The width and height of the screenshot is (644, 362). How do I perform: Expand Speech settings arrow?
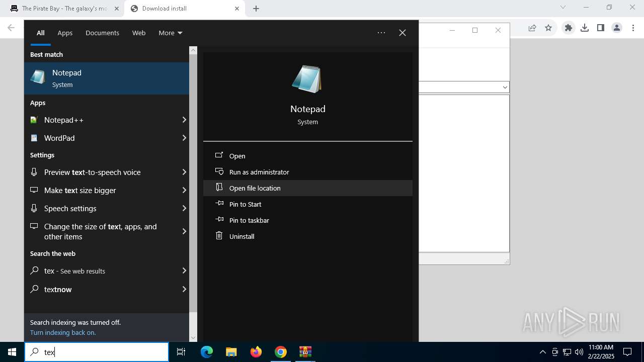click(184, 208)
